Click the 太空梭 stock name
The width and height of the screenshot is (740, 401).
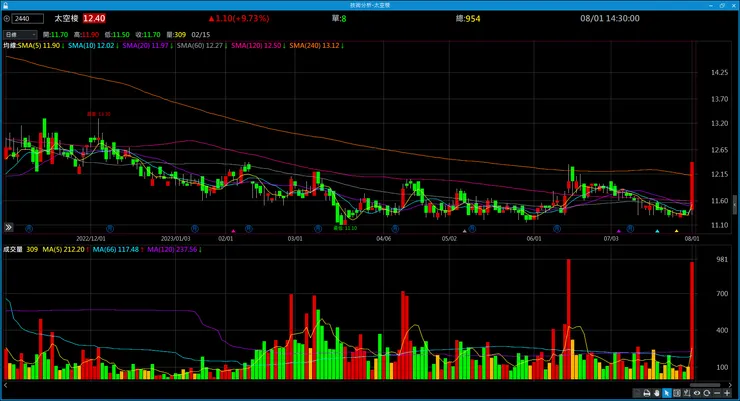66,18
